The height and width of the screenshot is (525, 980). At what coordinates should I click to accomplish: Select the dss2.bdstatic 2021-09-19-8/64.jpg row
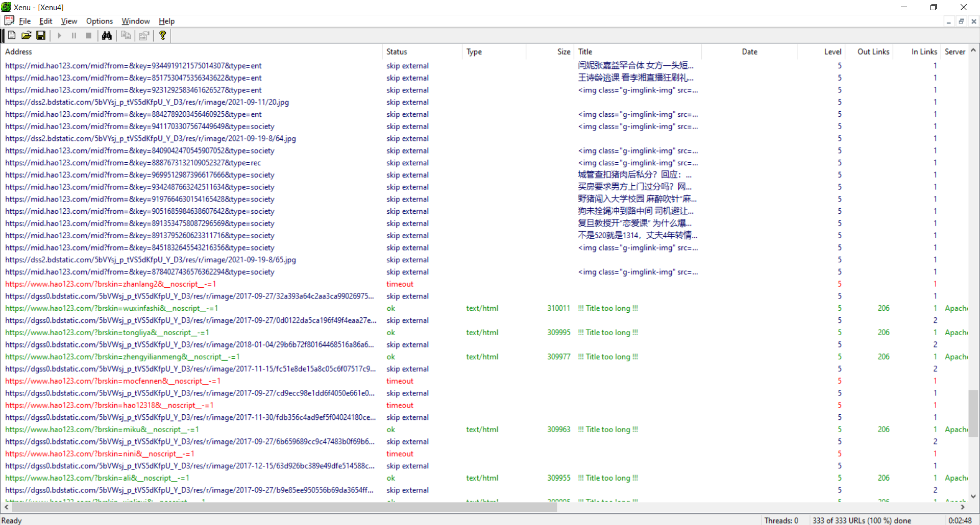(x=485, y=138)
